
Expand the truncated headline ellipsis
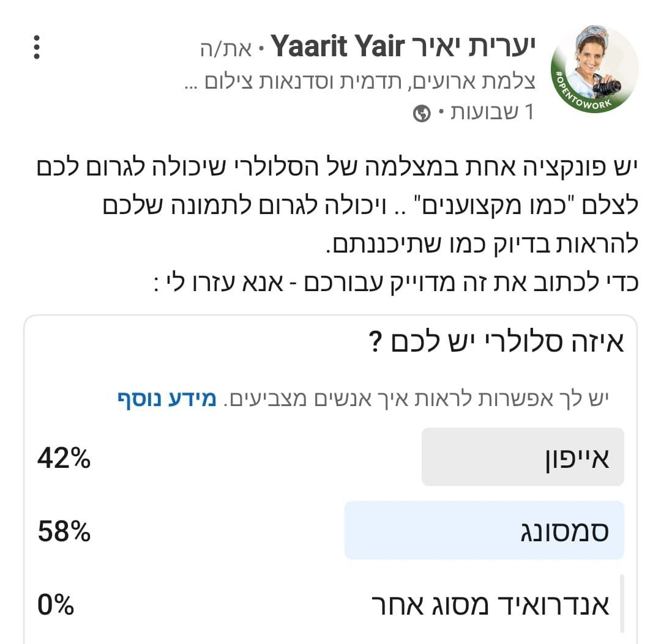193,83
